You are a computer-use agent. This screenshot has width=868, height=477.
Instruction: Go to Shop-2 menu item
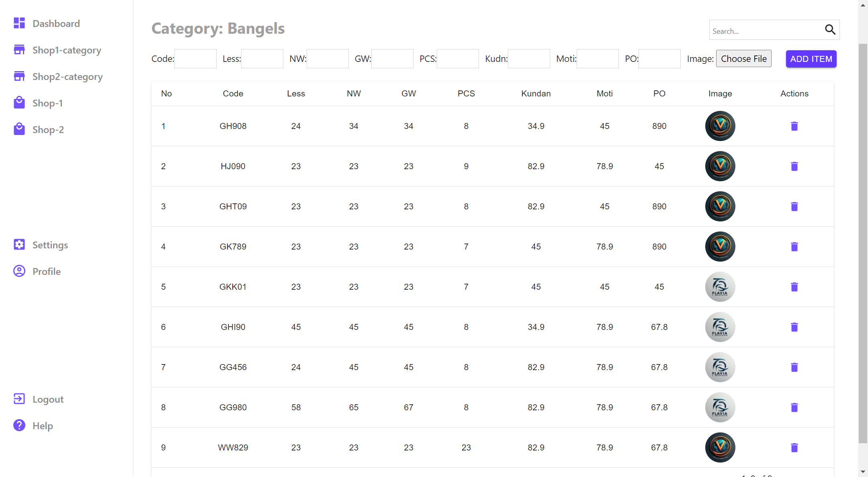[48, 130]
